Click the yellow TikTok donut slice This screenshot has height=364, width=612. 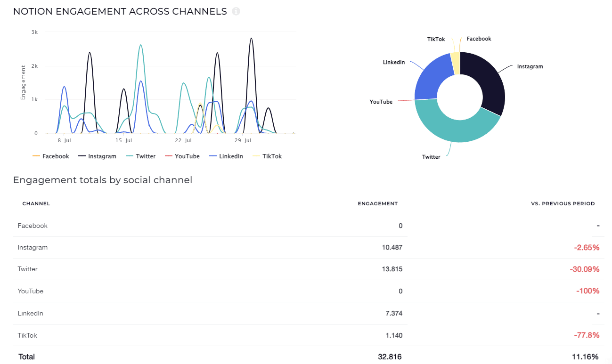pyautogui.click(x=455, y=63)
